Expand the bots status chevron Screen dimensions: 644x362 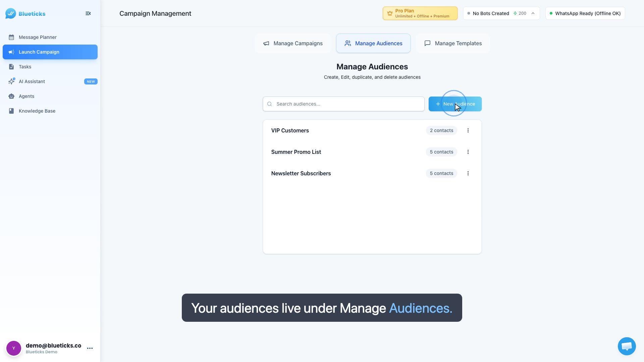pyautogui.click(x=533, y=13)
